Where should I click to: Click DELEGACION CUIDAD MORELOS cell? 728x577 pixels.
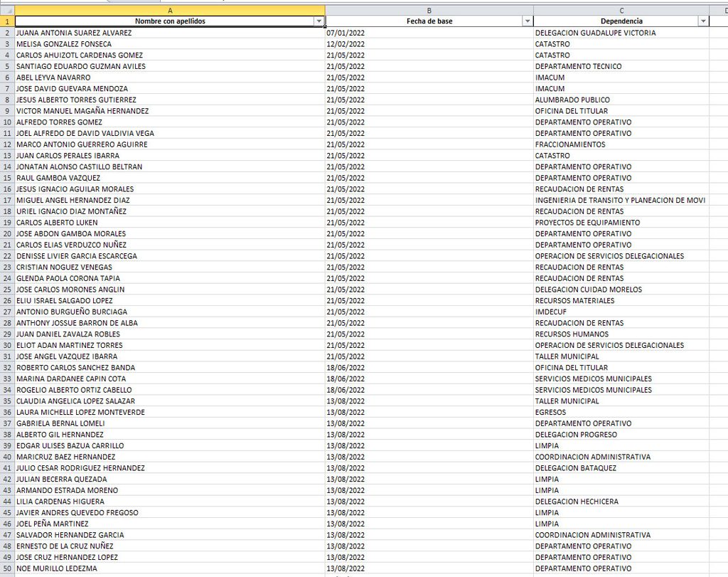(621, 290)
